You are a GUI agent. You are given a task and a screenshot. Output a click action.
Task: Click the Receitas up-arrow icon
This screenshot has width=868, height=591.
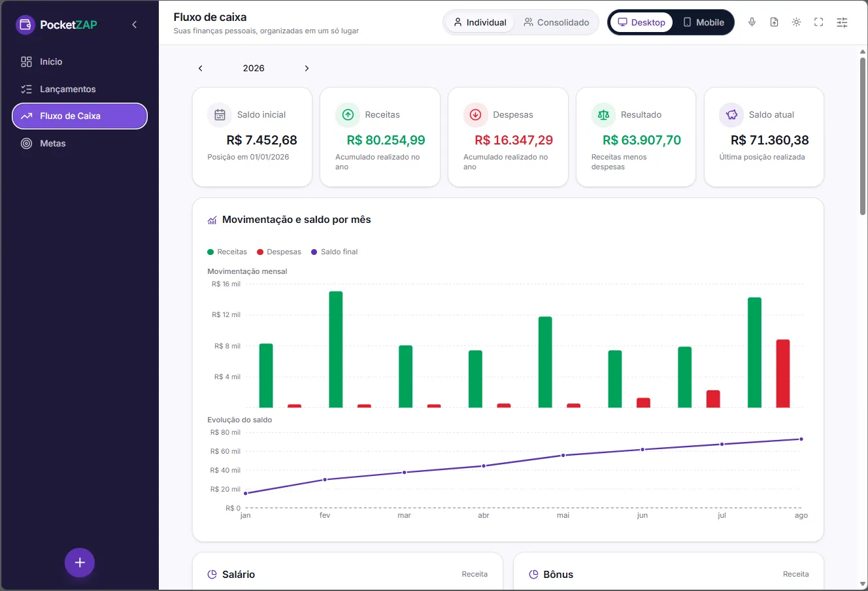(x=348, y=115)
